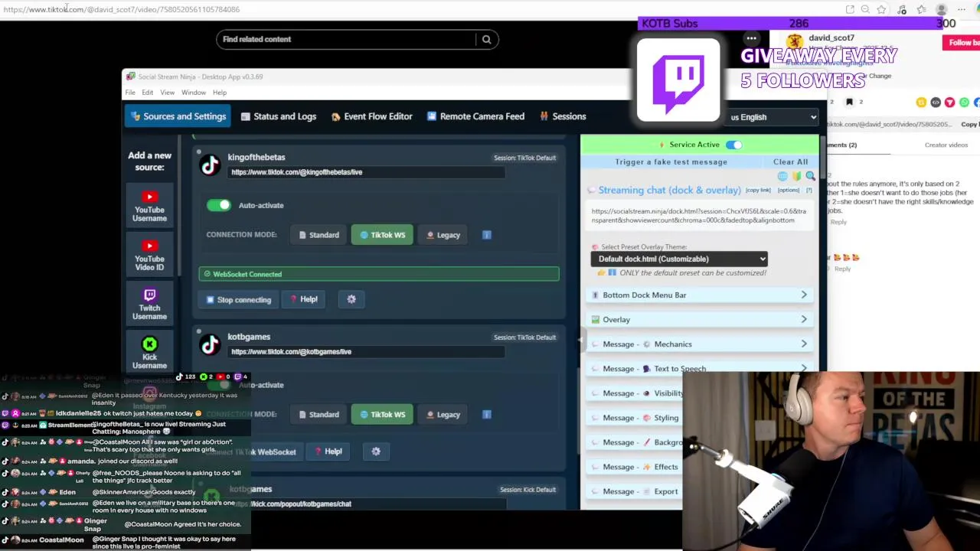Screen dimensions: 980x551
Task: Trigger a fake test message
Action: coord(671,161)
